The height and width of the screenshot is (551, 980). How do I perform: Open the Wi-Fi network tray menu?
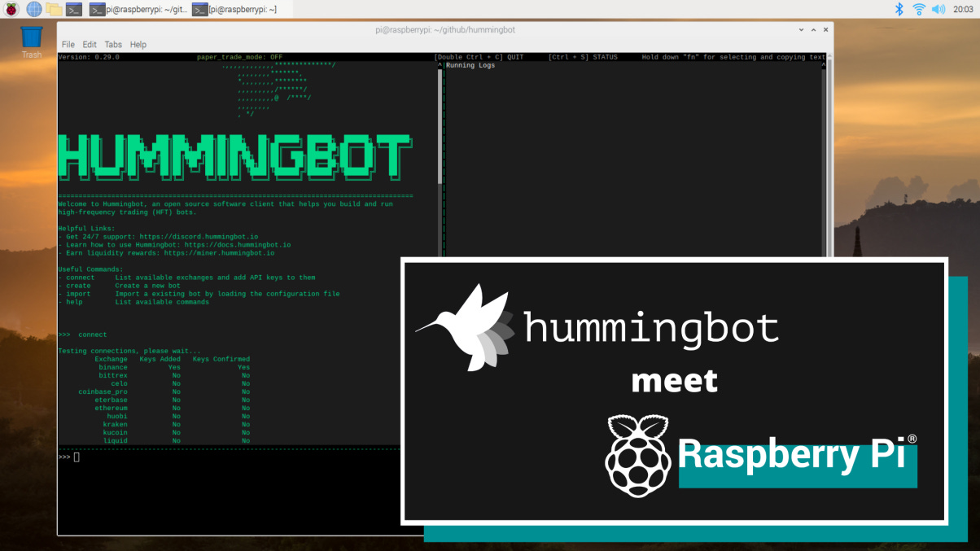(x=919, y=9)
